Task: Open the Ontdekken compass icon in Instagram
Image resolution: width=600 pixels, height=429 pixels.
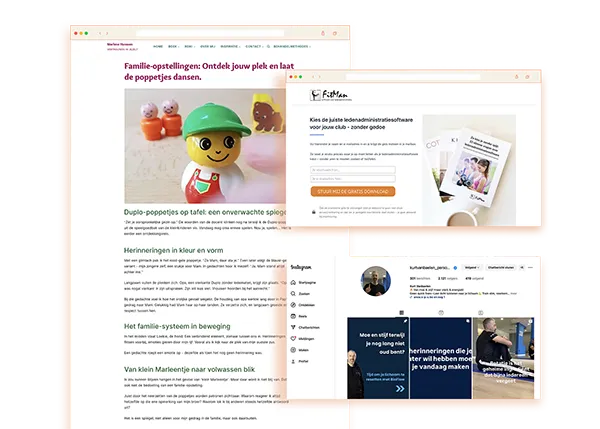Action: click(x=293, y=305)
